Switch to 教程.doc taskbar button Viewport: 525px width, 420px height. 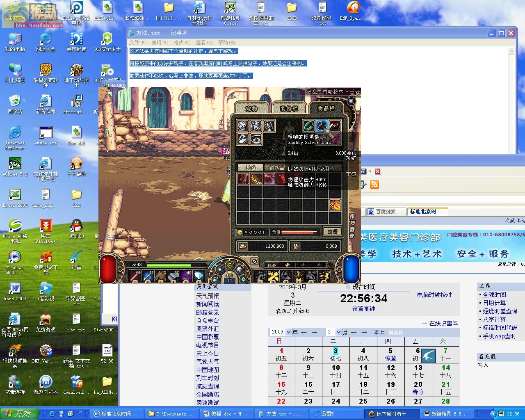(x=226, y=414)
